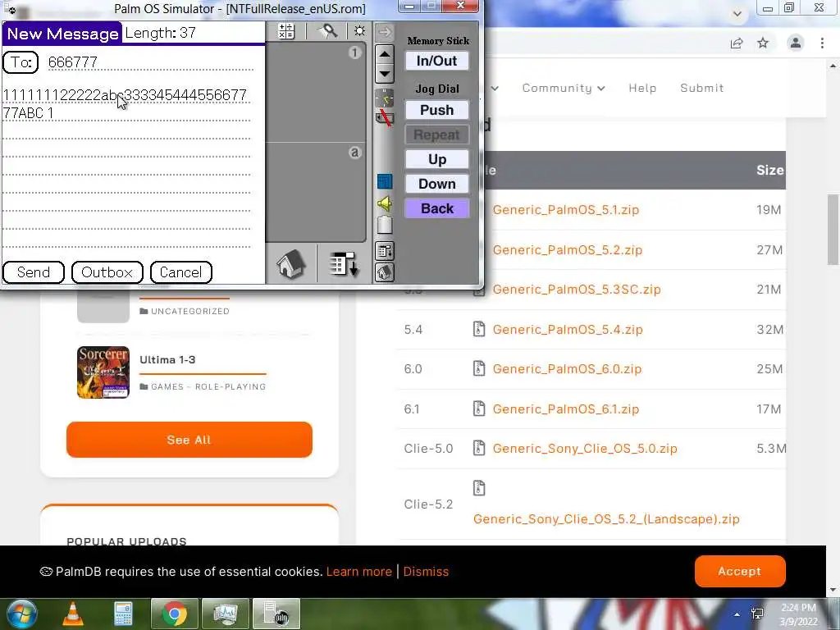Download Generic_Sony_Clie_OS_5.2_(Landscape).zip

tap(606, 519)
